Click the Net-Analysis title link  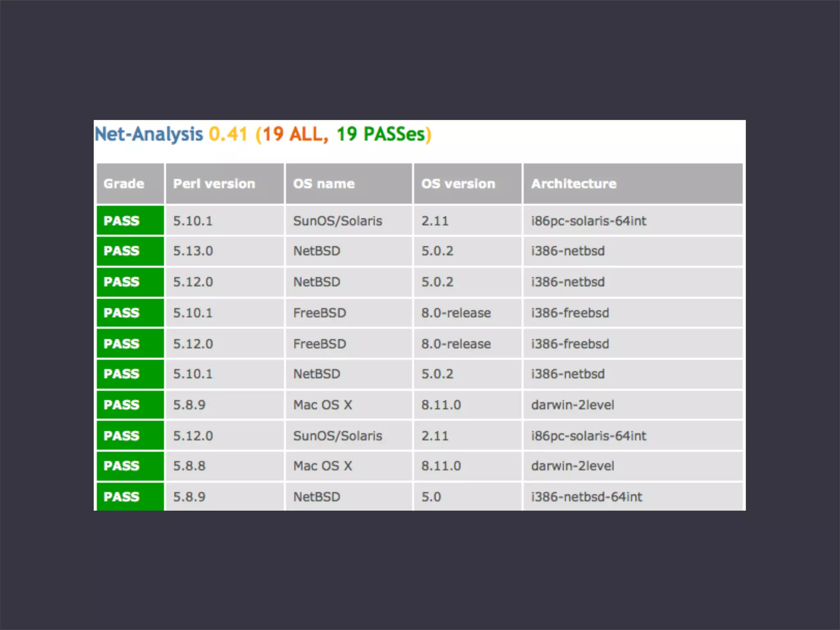tap(148, 134)
